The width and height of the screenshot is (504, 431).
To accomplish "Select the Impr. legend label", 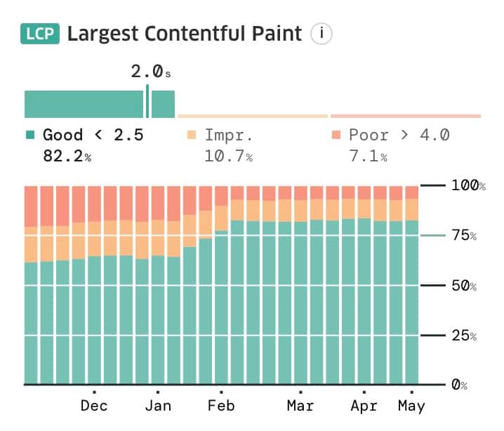I will click(x=229, y=135).
